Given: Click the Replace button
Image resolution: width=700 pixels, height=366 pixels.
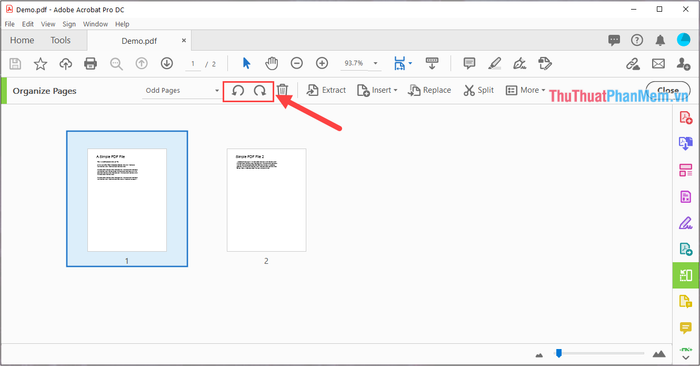Looking at the screenshot, I should (x=429, y=90).
